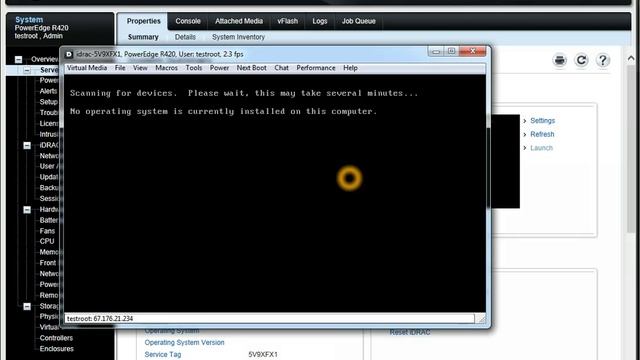
Task: Collapse the iDRAC Settings tree node
Action: tap(27, 145)
